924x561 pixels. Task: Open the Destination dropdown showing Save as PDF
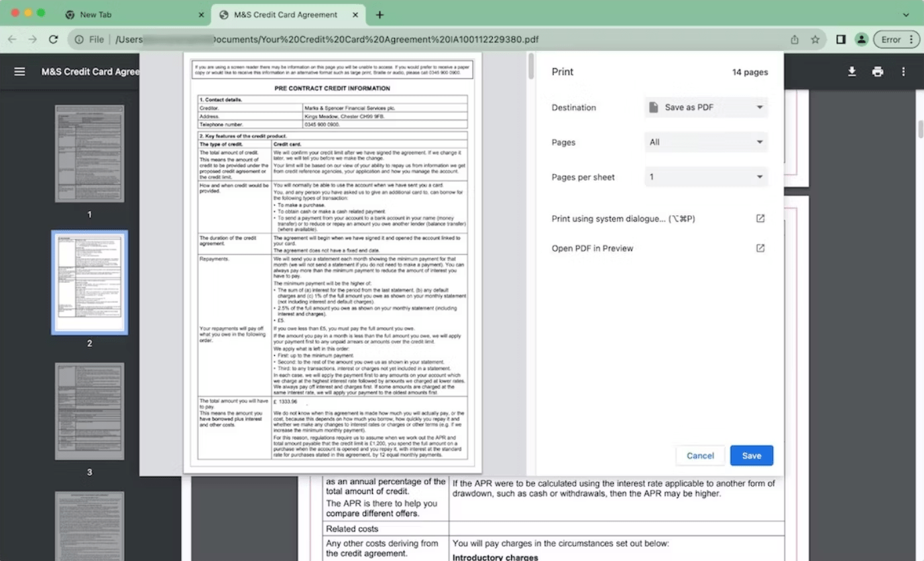pos(705,107)
